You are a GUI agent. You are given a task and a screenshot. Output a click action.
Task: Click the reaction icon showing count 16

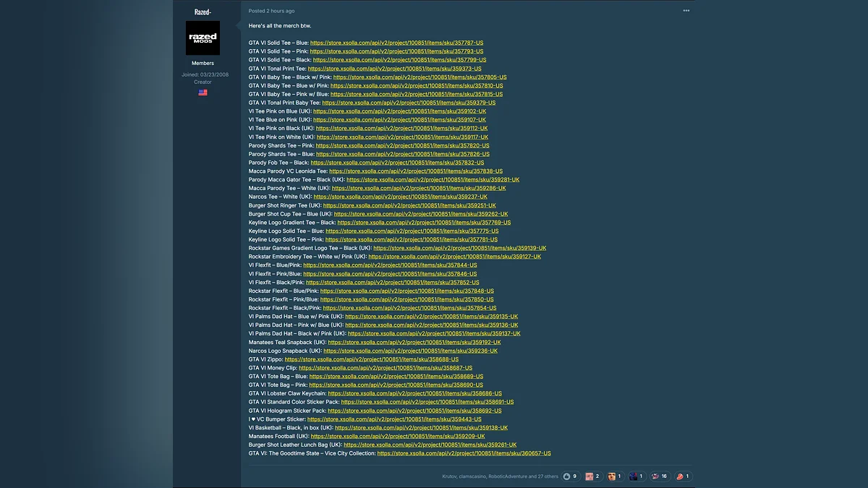(x=660, y=476)
